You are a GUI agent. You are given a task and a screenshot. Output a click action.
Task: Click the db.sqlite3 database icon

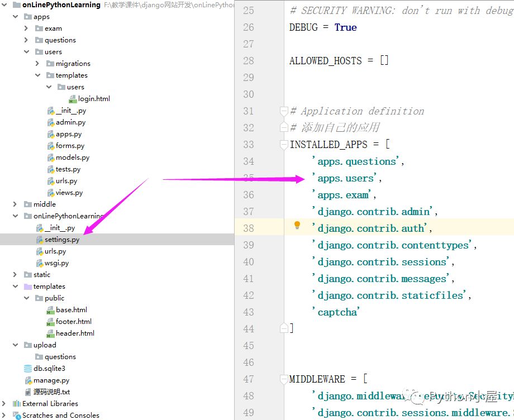(28, 369)
